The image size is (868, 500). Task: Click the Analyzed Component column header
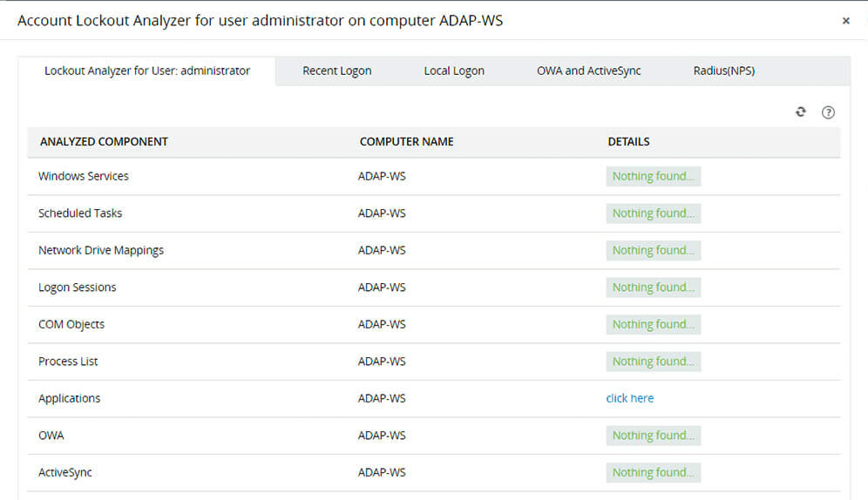coord(104,142)
